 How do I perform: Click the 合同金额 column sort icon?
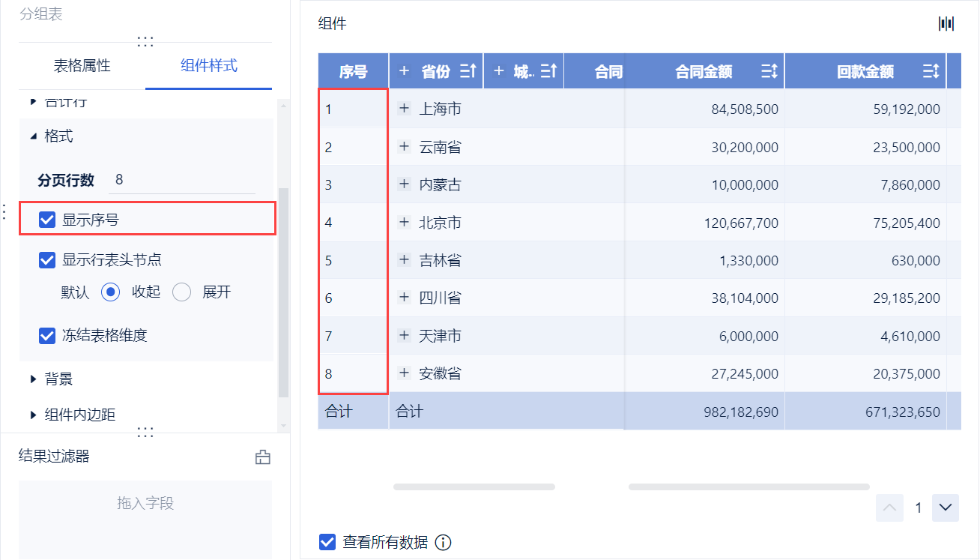769,72
